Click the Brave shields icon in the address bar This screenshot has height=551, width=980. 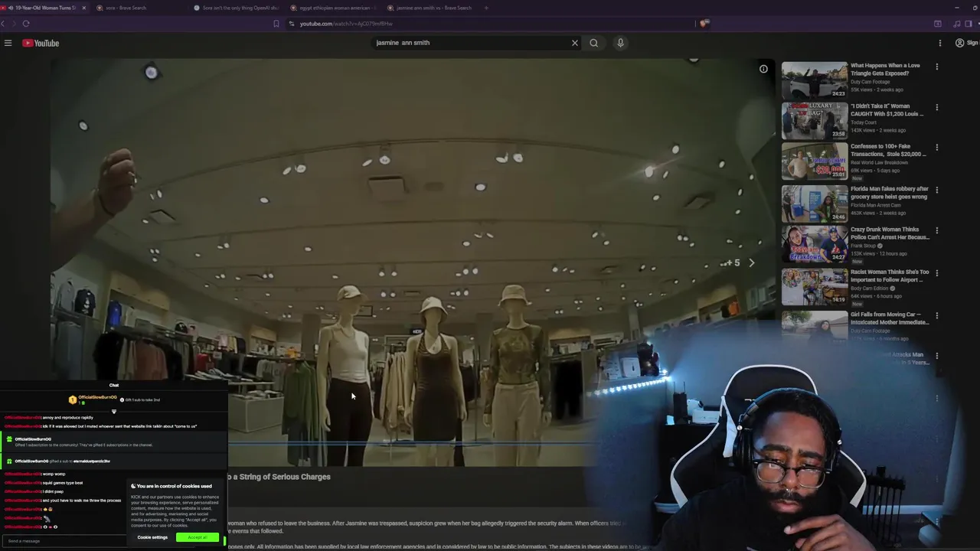coord(704,24)
